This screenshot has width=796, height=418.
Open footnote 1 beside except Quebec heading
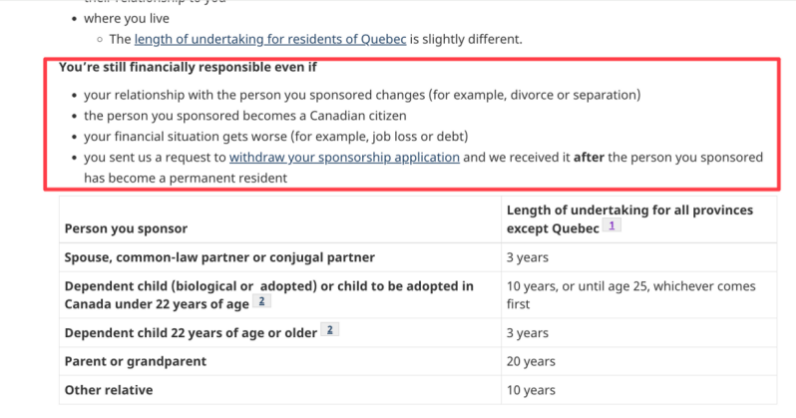pos(612,227)
